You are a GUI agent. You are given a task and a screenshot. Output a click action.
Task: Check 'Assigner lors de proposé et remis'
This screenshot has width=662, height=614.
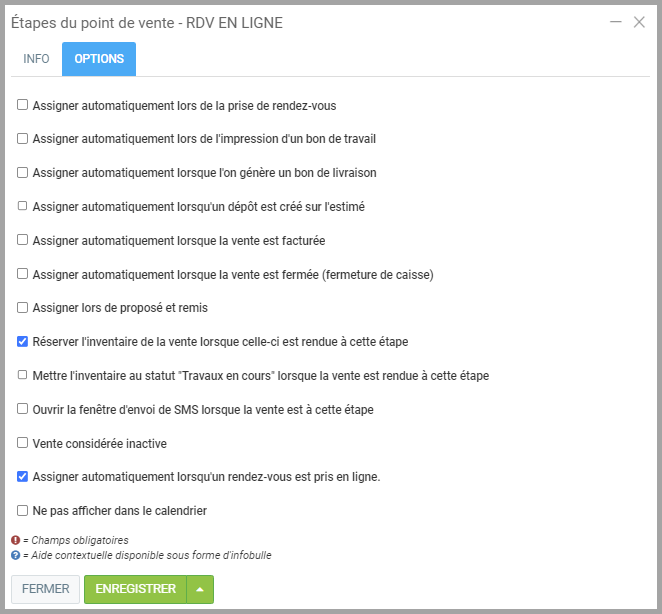pos(23,307)
